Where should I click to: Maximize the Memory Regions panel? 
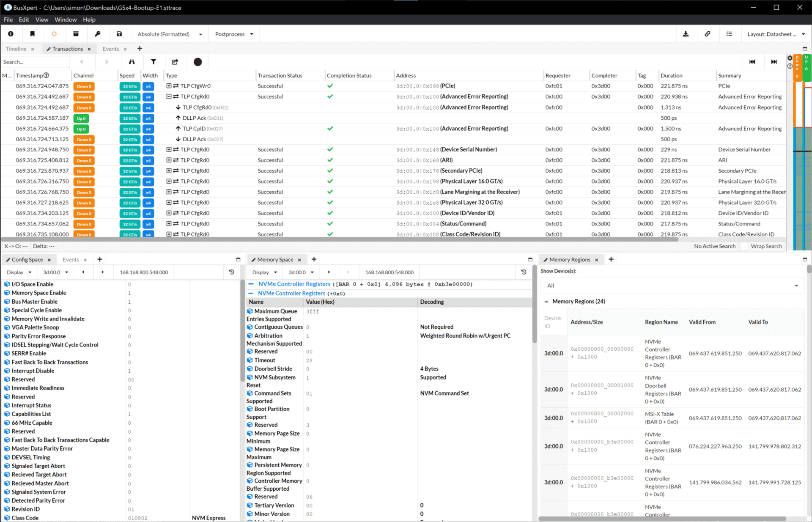point(805,259)
